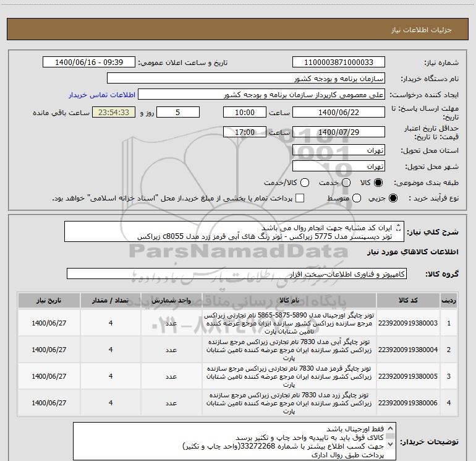The height and width of the screenshot is (461, 476).
Task: Click price validity time 17:00 field
Action: pos(245,132)
